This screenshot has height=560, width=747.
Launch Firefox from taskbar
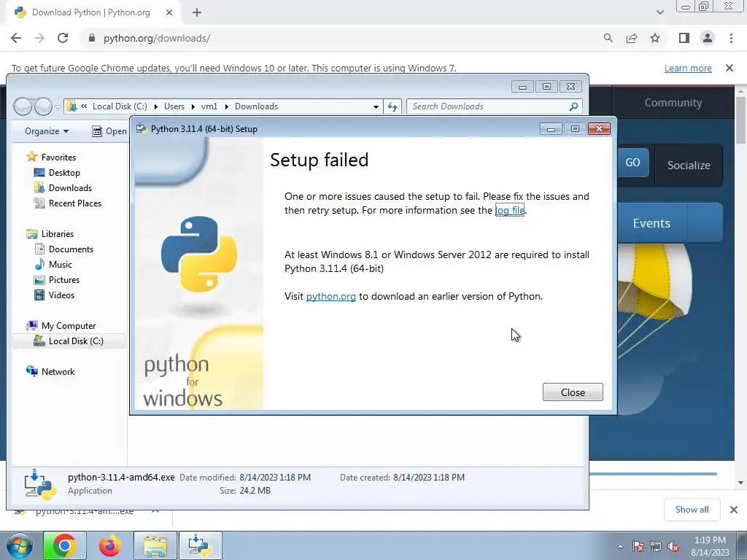click(109, 545)
